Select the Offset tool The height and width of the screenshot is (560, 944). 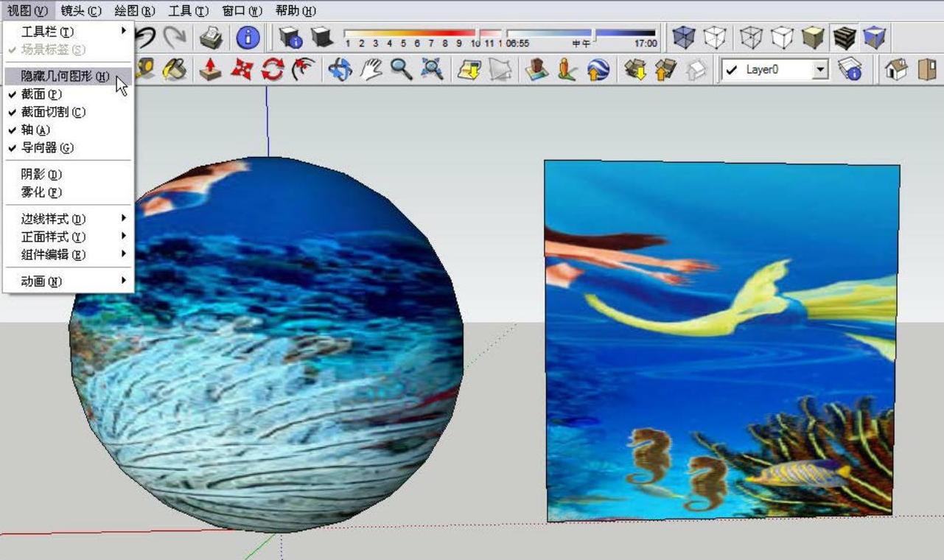click(x=303, y=69)
